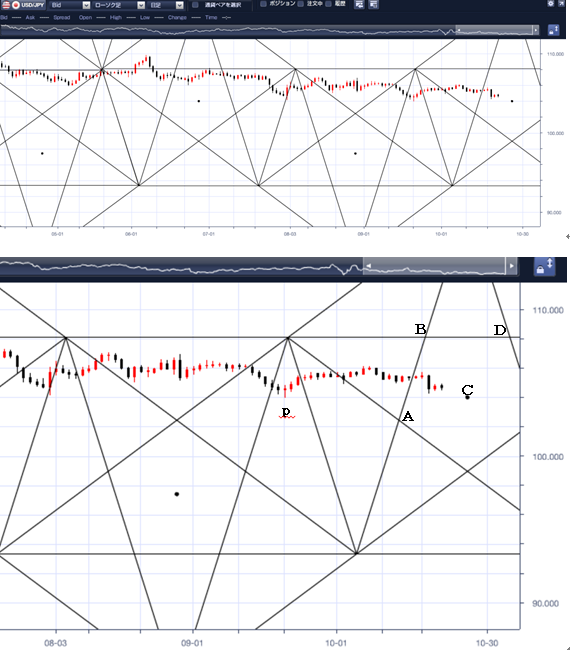Image resolution: width=570 pixels, height=650 pixels.
Task: Click the USD/JPY currency pair button
Action: coord(23,5)
